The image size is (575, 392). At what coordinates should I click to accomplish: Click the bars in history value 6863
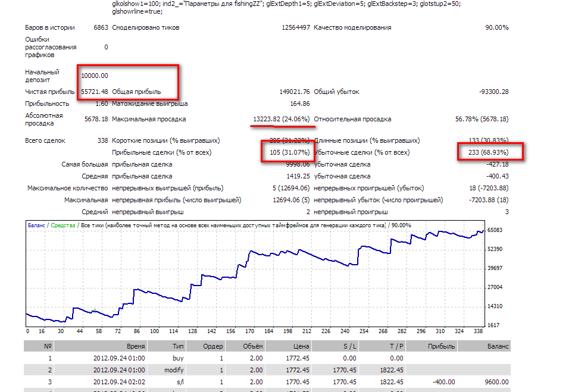pos(101,27)
